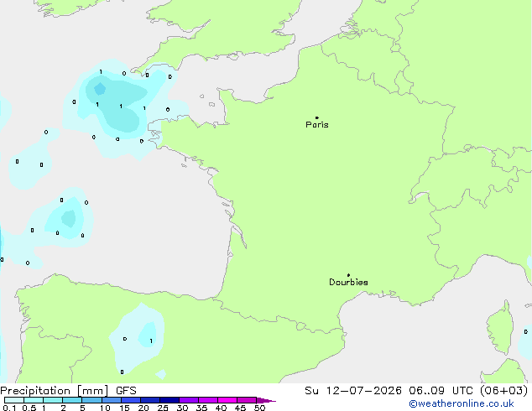Click the legend label '40'
This screenshot has height=411, width=532.
point(221,408)
